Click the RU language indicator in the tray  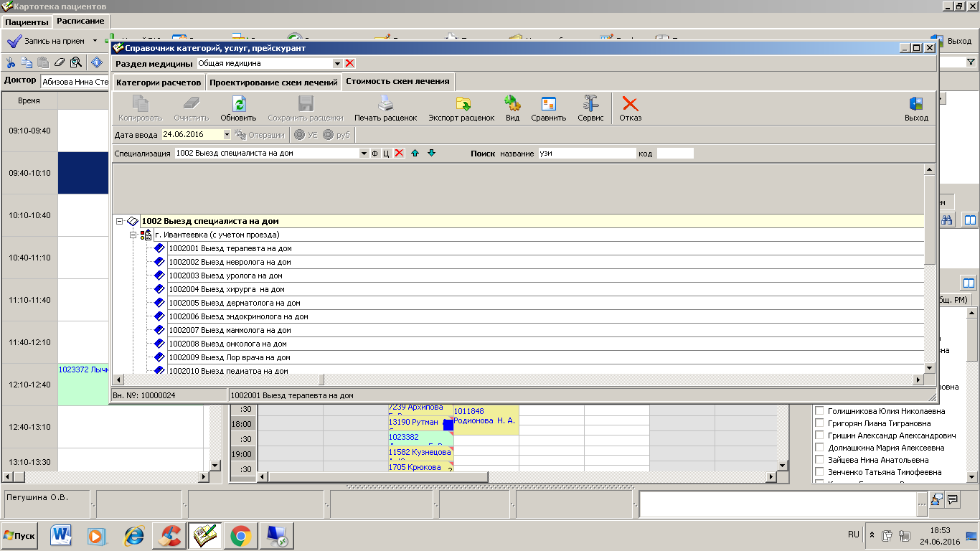(x=853, y=534)
